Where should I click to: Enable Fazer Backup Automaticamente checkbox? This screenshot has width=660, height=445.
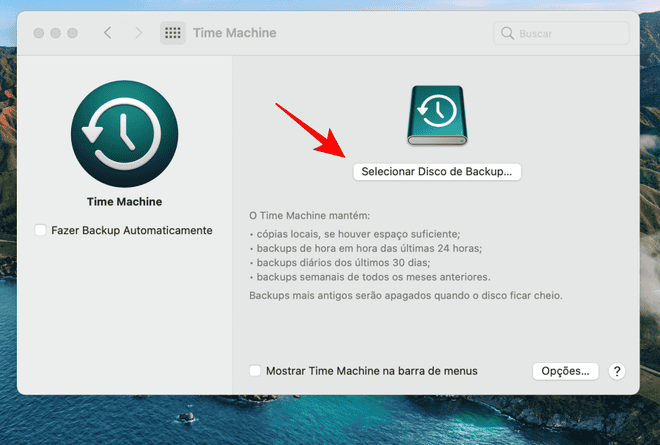click(x=40, y=230)
